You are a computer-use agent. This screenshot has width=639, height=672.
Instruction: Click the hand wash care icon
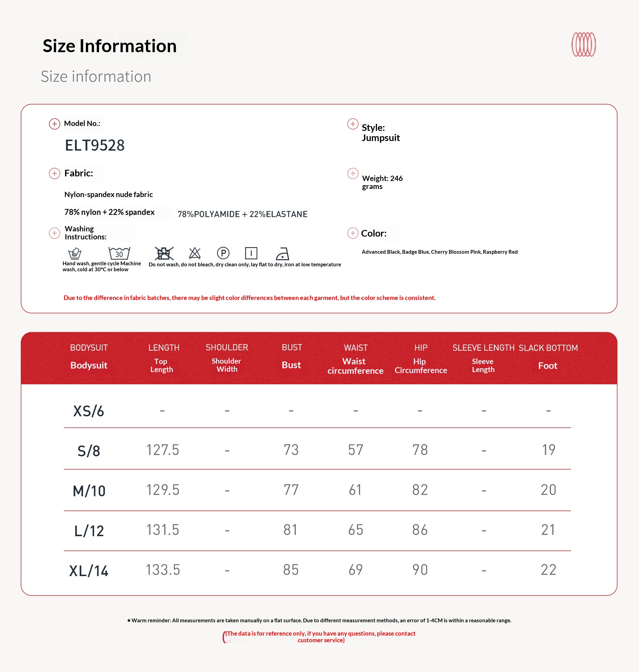tap(75, 253)
